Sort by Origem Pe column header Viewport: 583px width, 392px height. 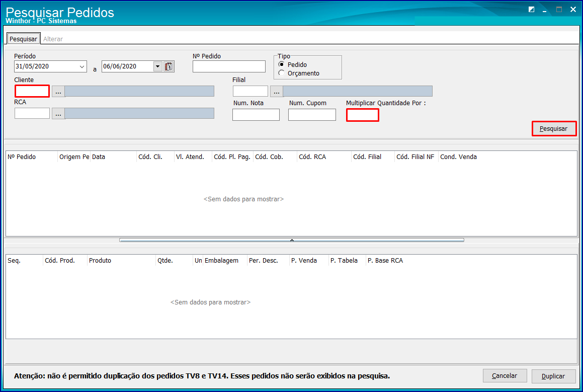coord(74,157)
